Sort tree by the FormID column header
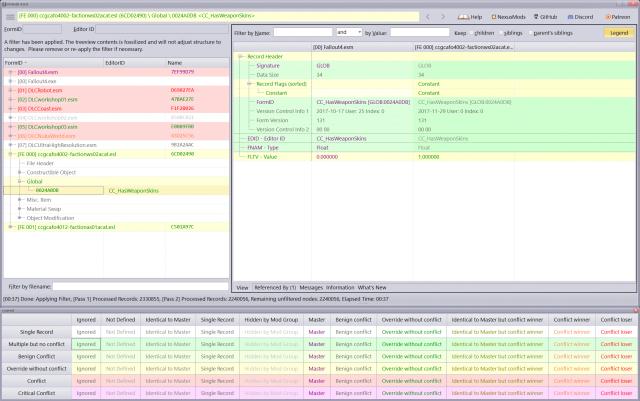 click(53, 63)
